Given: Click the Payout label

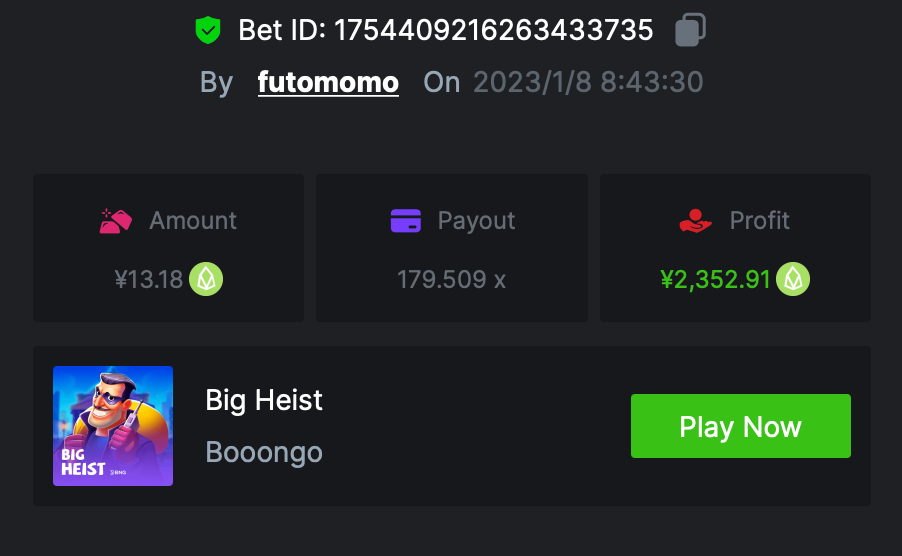Looking at the screenshot, I should tap(476, 220).
